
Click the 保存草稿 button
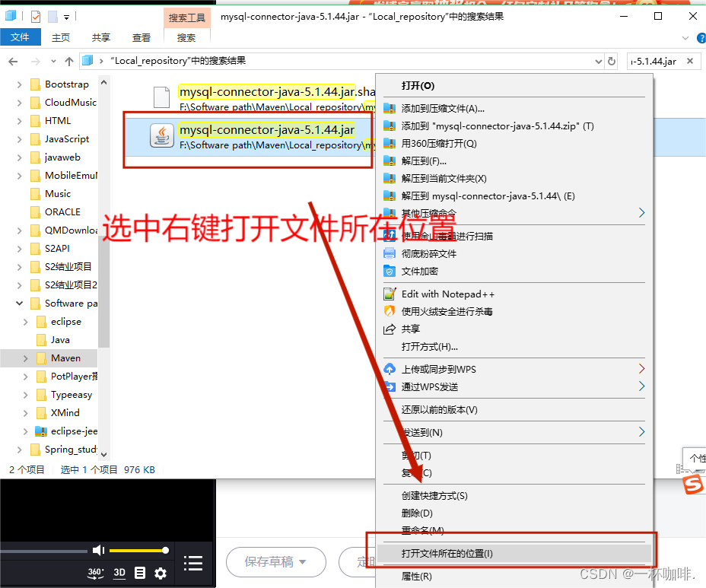coord(276,562)
